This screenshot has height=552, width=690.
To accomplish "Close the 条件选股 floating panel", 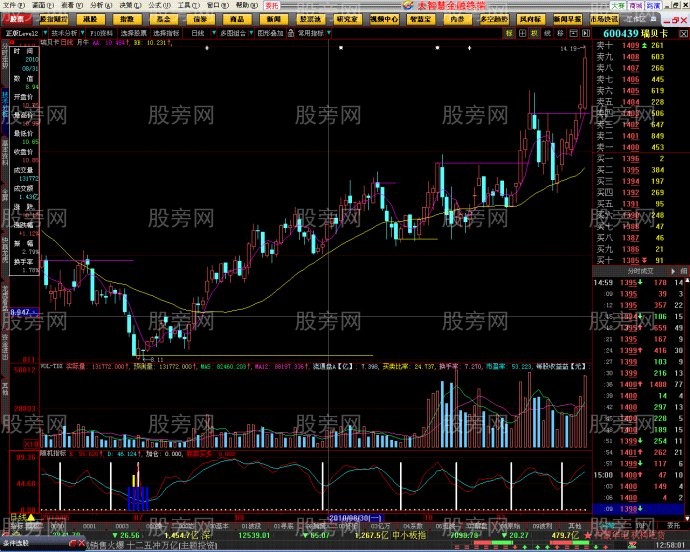I will tap(81, 544).
